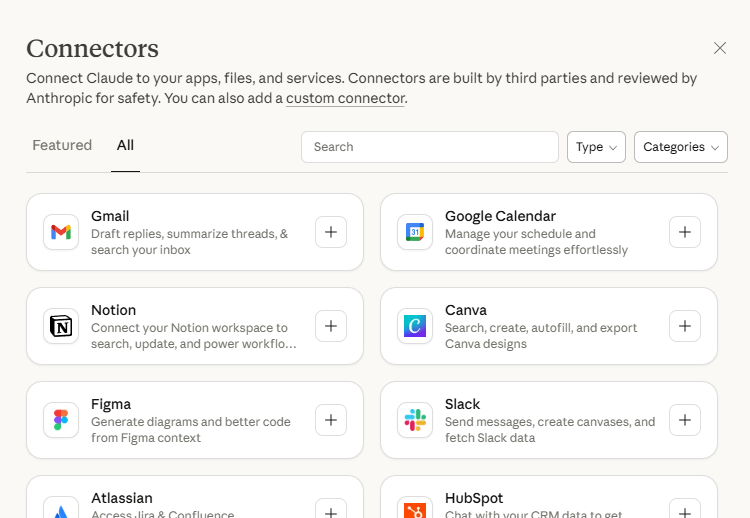Close the Connectors dialog
Image resolution: width=750 pixels, height=518 pixels.
720,48
